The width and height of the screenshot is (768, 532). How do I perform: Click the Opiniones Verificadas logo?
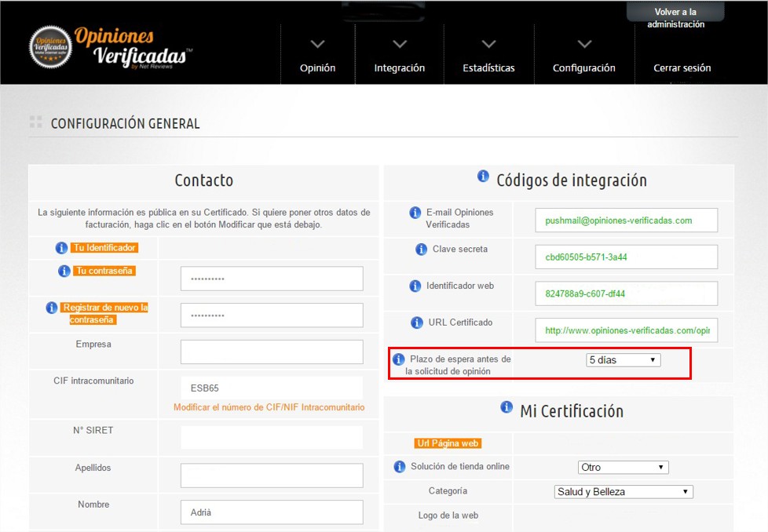tap(110, 48)
